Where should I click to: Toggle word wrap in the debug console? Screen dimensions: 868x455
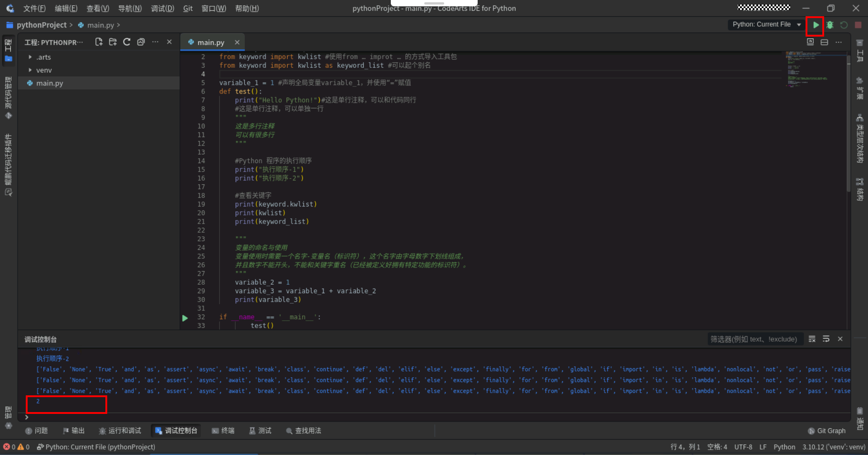coord(826,339)
